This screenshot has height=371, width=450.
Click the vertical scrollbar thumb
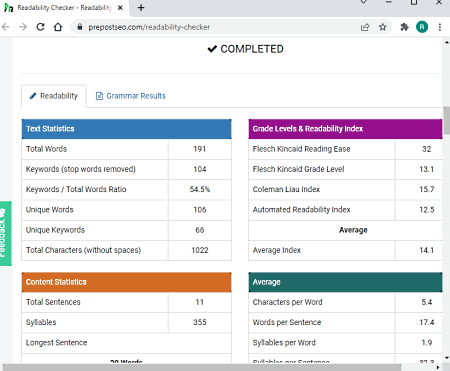coord(447,120)
